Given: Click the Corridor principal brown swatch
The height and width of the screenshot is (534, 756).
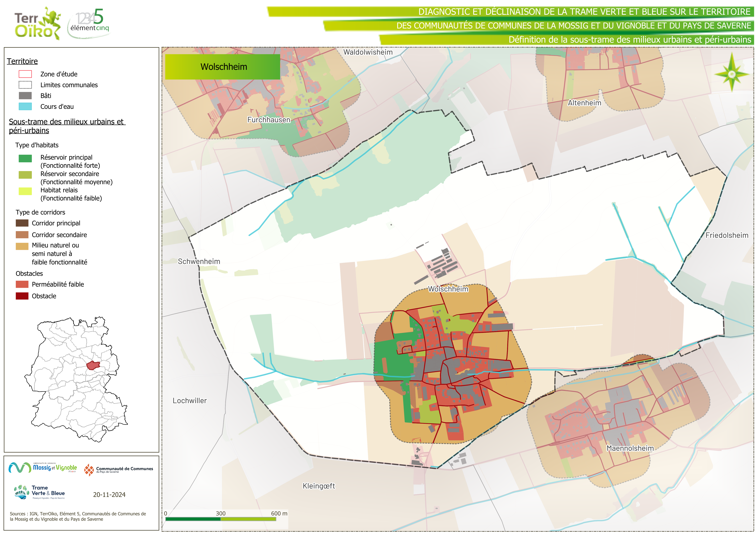Looking at the screenshot, I should [x=22, y=223].
